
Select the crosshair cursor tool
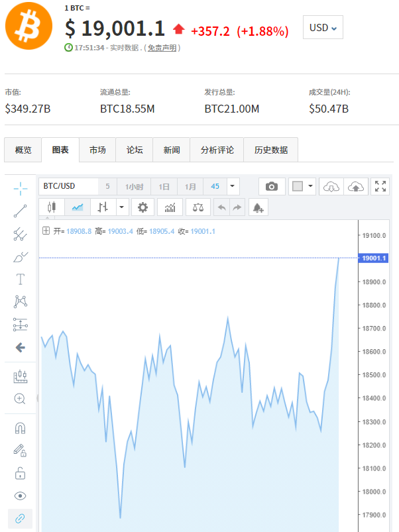pyautogui.click(x=20, y=188)
